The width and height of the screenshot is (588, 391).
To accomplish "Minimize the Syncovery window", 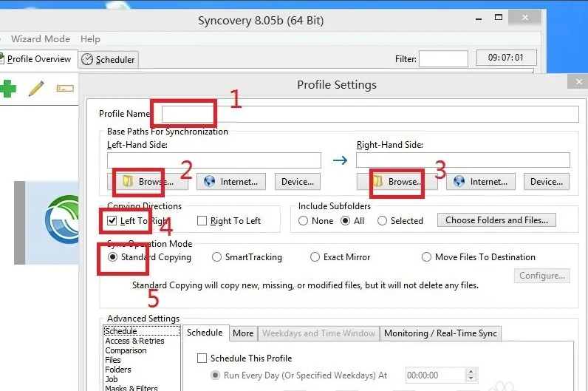I will (x=479, y=18).
